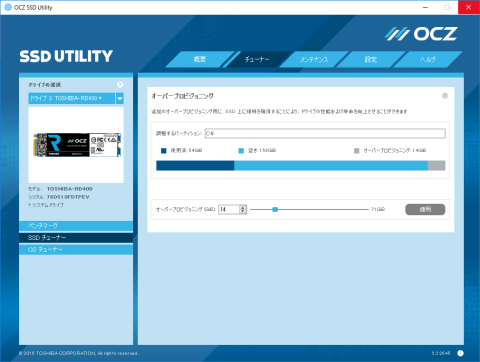
Task: Increase overprovisioning with the up spinner arrow
Action: pyautogui.click(x=243, y=207)
